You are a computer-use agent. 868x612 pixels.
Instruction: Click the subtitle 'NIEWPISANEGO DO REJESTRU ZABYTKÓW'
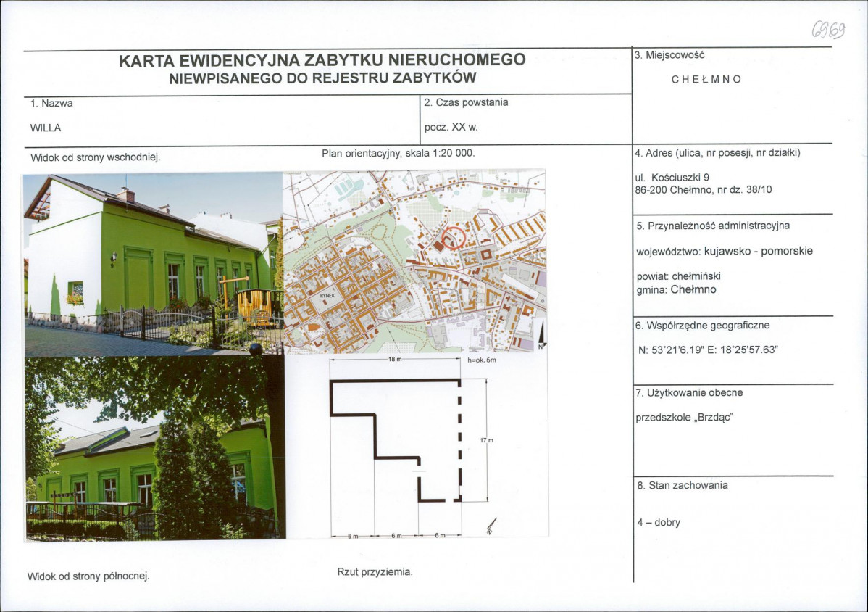(x=322, y=78)
